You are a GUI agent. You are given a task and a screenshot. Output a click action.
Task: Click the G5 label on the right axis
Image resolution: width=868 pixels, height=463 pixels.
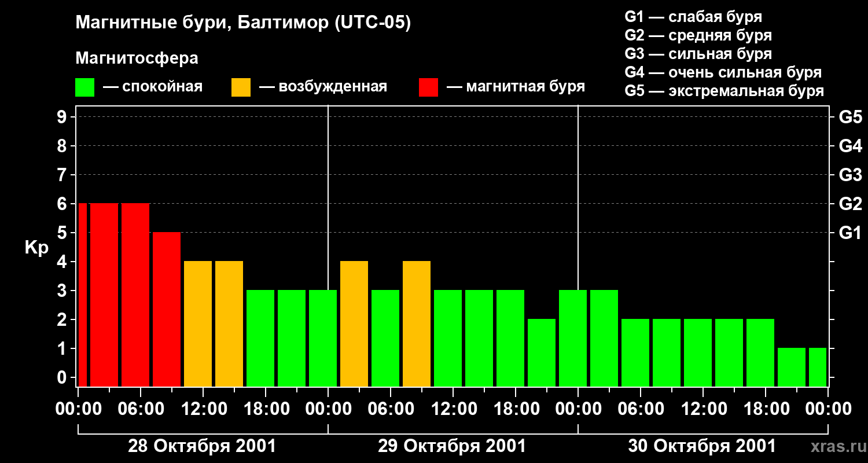click(x=850, y=117)
